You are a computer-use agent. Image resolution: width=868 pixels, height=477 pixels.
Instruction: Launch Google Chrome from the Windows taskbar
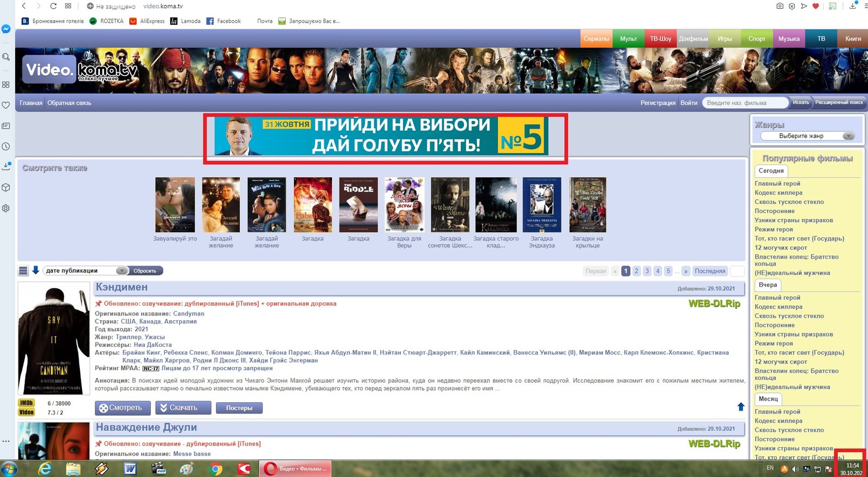(216, 469)
